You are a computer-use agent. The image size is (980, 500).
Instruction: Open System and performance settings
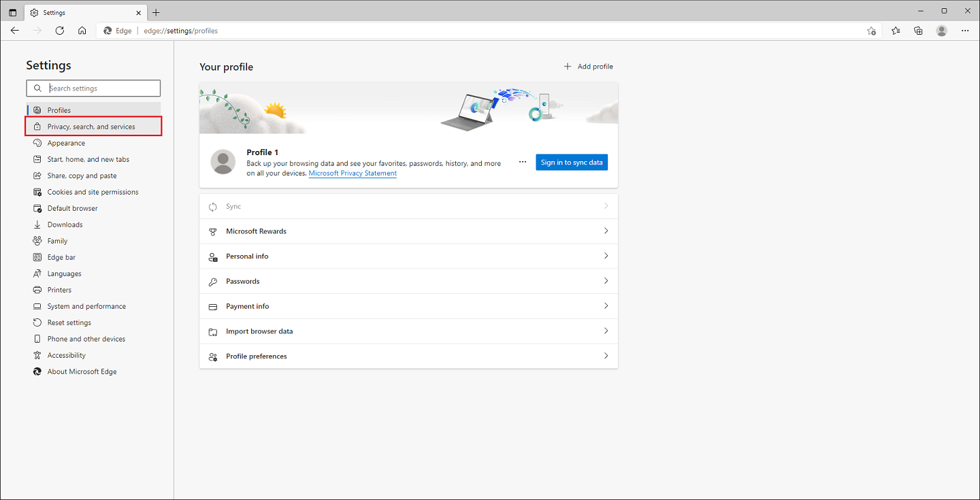pos(93,306)
